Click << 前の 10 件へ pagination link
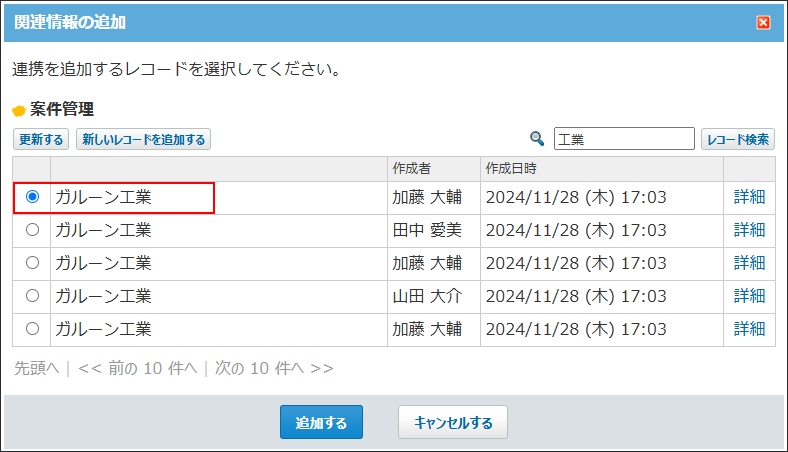The width and height of the screenshot is (788, 452). click(138, 368)
